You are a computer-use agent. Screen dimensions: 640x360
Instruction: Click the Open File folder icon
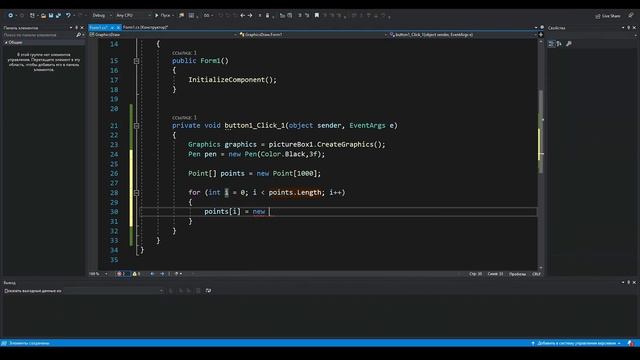[43, 16]
